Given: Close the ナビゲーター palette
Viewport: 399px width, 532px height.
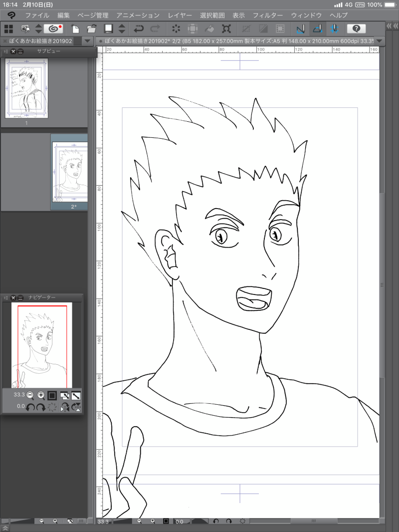Looking at the screenshot, I should pos(13,297).
